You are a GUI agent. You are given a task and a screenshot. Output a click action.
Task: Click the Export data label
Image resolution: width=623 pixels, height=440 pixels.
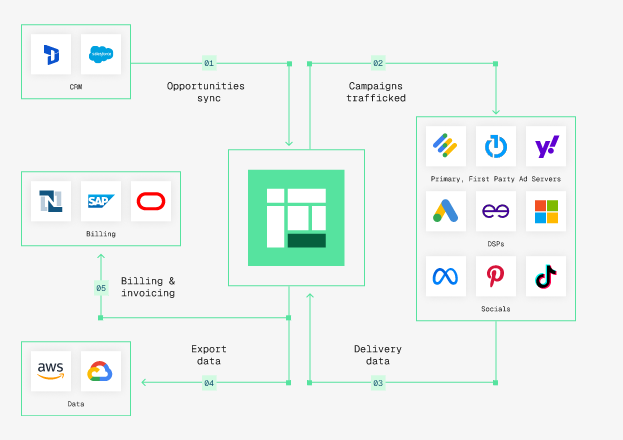(x=209, y=355)
